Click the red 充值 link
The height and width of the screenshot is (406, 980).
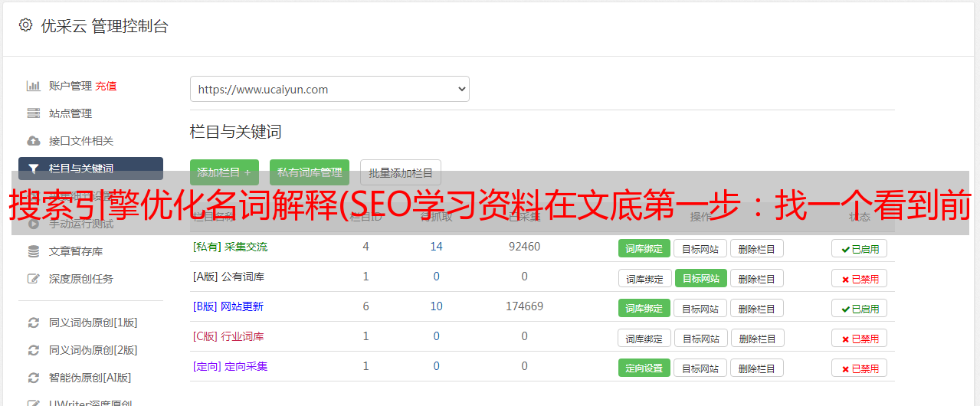[x=107, y=86]
